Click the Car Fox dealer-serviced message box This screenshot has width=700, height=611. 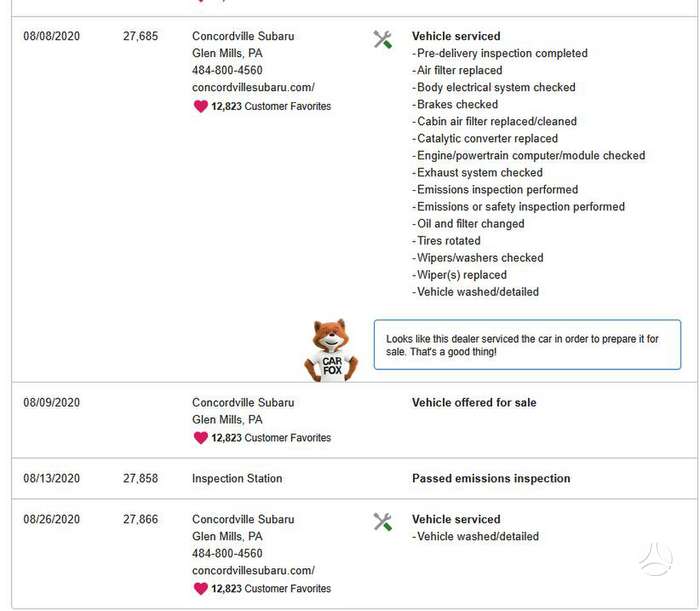(x=527, y=345)
